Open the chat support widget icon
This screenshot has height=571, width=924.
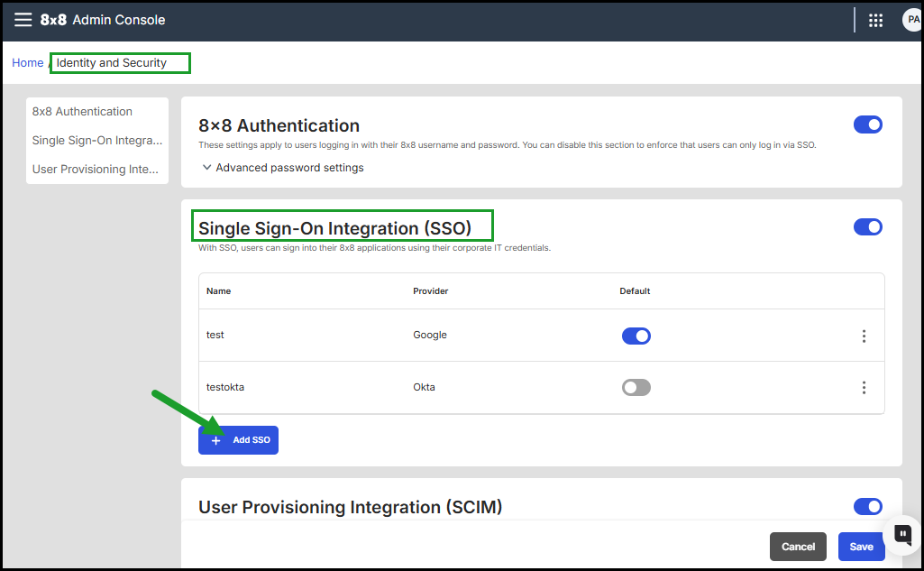(x=901, y=533)
